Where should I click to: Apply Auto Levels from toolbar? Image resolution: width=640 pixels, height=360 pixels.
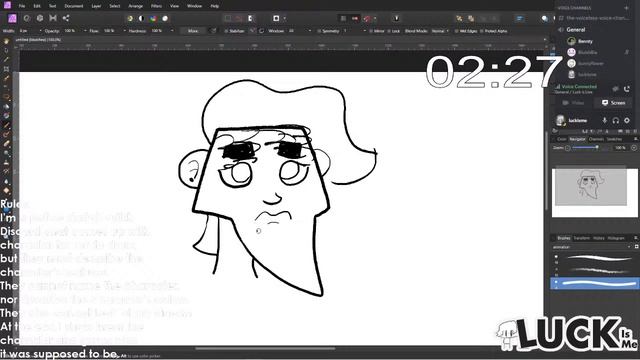pyautogui.click(x=130, y=18)
